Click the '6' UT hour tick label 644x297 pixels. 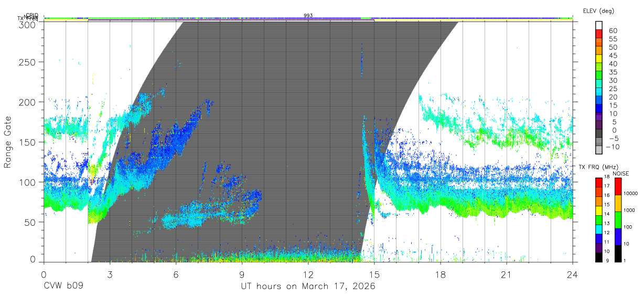(176, 274)
